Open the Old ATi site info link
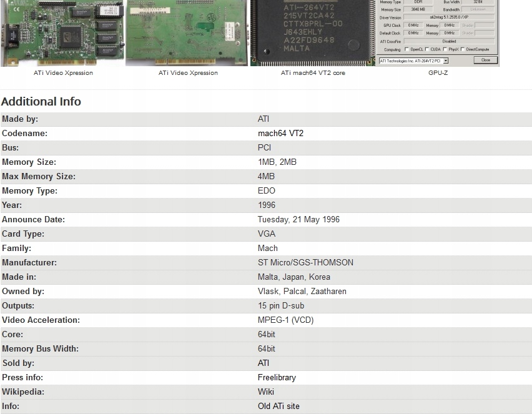Image resolution: width=532 pixels, height=414 pixels. pos(278,407)
